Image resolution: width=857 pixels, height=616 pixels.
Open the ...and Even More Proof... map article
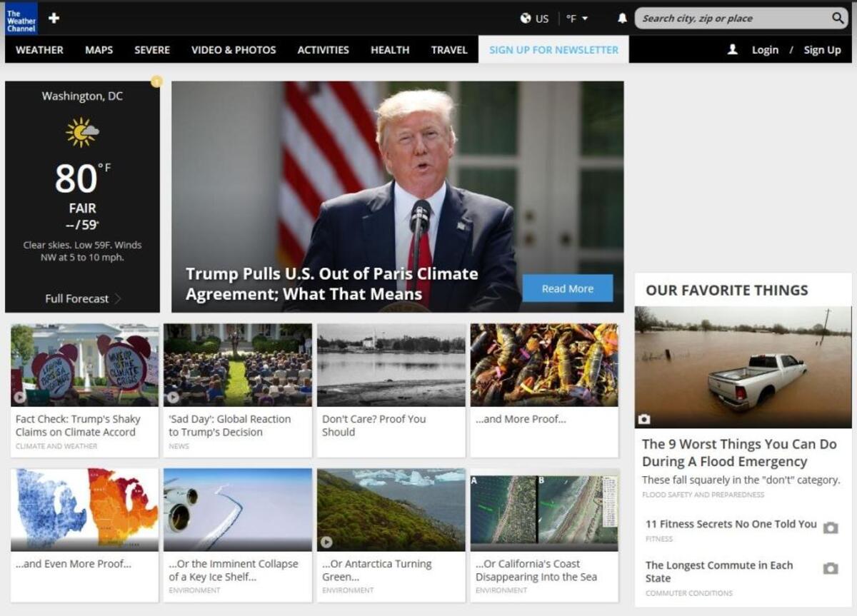[x=74, y=564]
